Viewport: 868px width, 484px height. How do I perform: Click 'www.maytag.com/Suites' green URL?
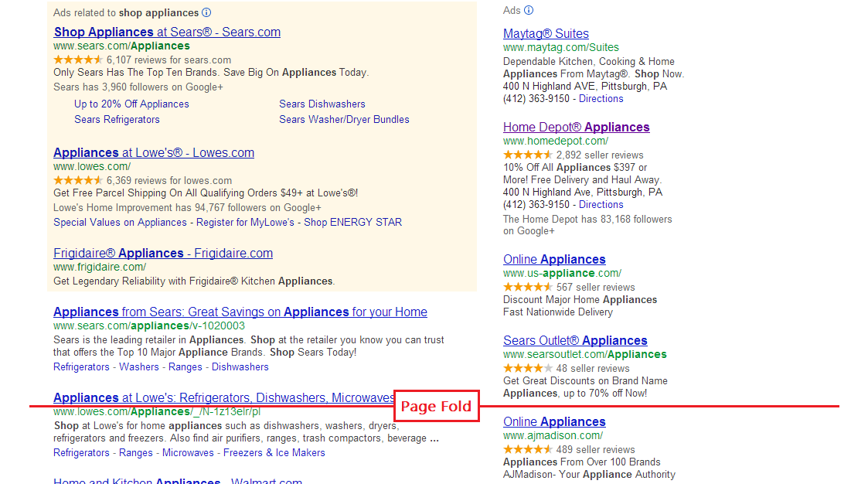coord(561,48)
